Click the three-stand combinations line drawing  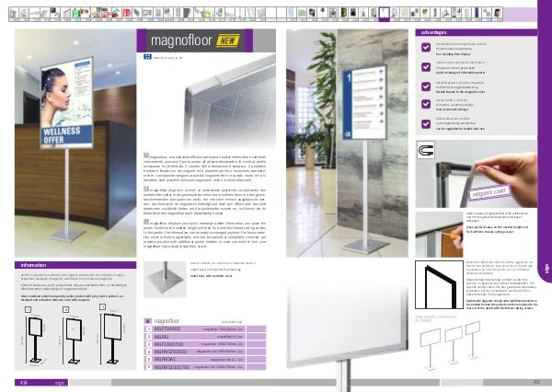[x=451, y=346]
